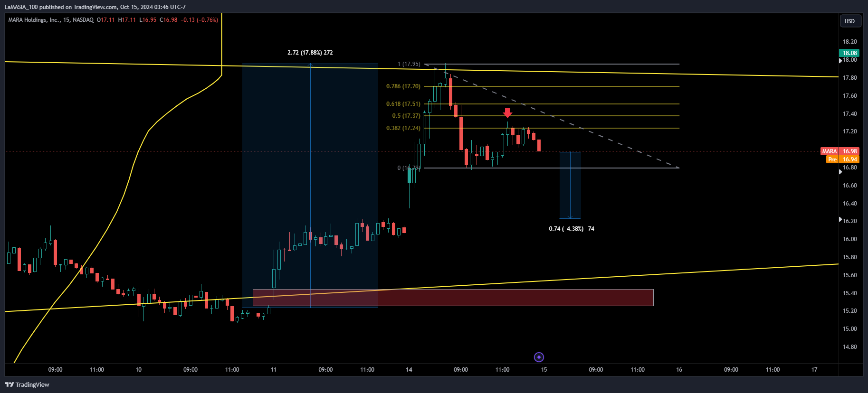Click the 0.786 (17.70) Fibonacci label

point(403,86)
